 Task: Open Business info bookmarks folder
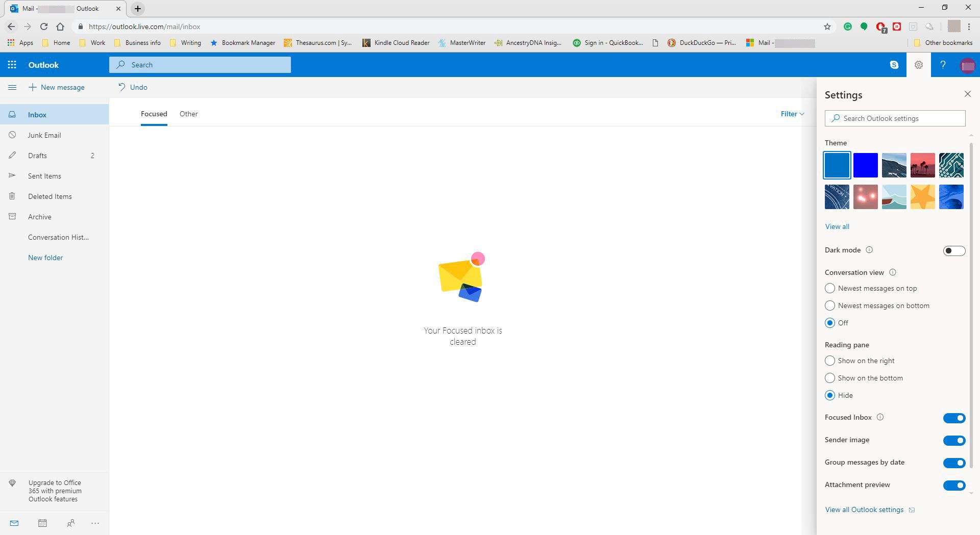point(137,43)
